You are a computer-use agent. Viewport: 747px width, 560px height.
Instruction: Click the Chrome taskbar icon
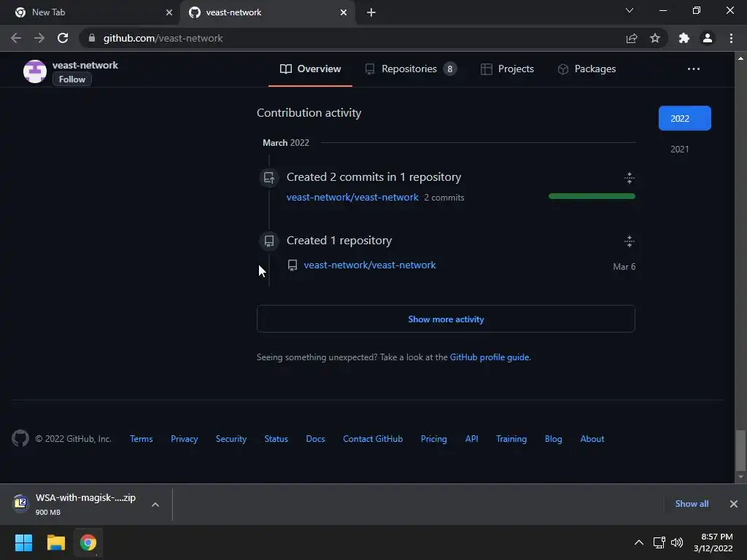[88, 542]
